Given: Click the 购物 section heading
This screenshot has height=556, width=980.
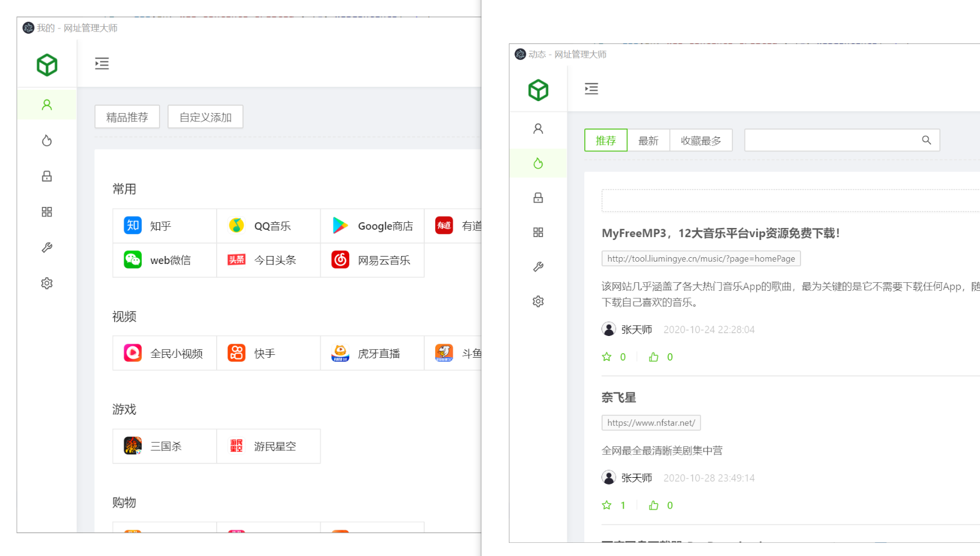Looking at the screenshot, I should tap(124, 502).
